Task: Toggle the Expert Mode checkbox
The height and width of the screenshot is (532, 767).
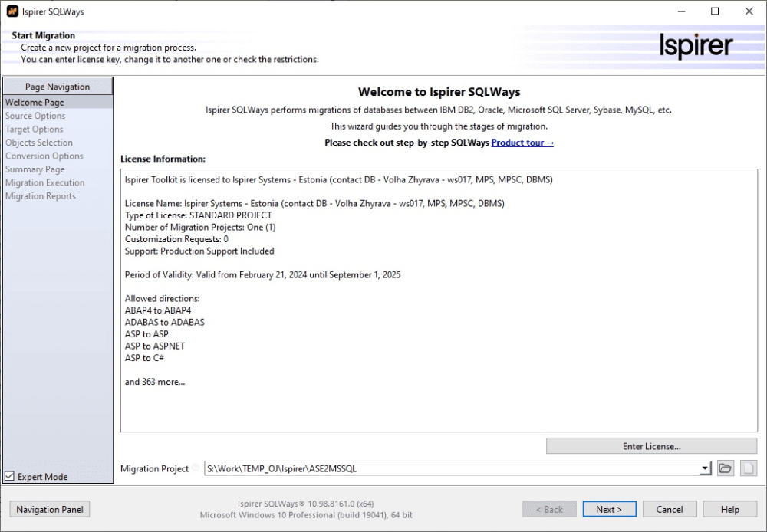Action: (9, 476)
